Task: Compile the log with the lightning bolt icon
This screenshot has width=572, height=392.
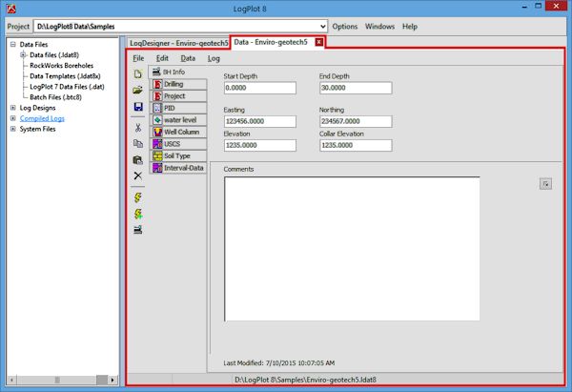Action: [138, 197]
